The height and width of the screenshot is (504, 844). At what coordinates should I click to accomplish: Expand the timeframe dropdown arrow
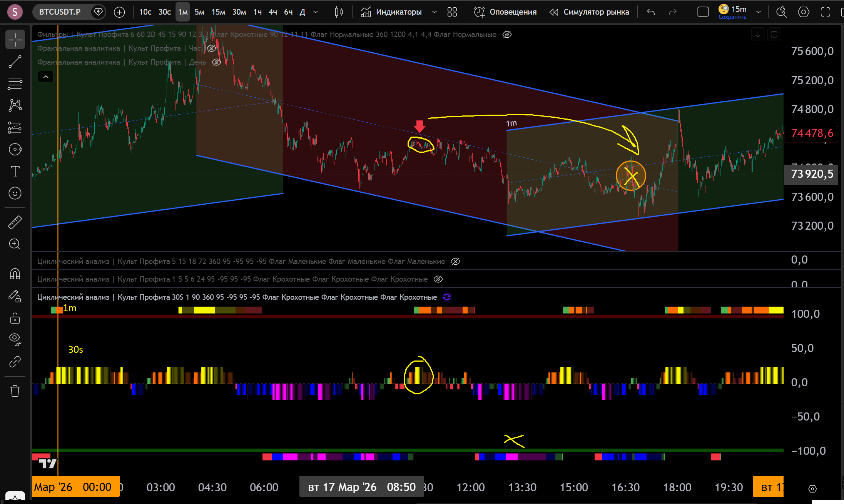click(x=316, y=12)
